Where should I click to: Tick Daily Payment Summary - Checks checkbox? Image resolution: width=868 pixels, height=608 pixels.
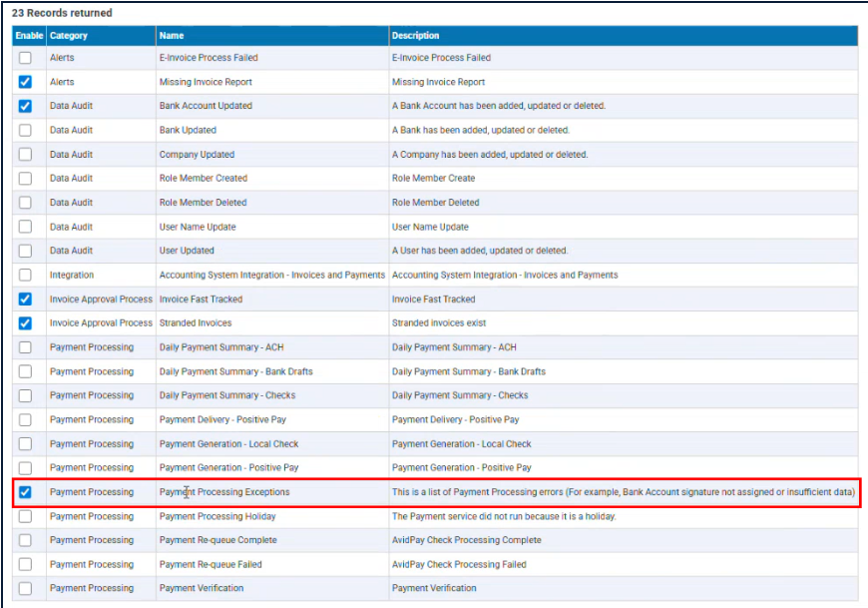tap(25, 396)
